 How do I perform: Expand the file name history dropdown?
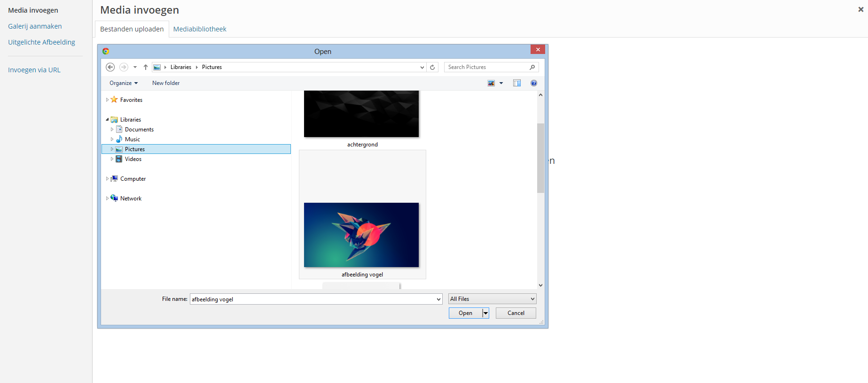click(438, 299)
